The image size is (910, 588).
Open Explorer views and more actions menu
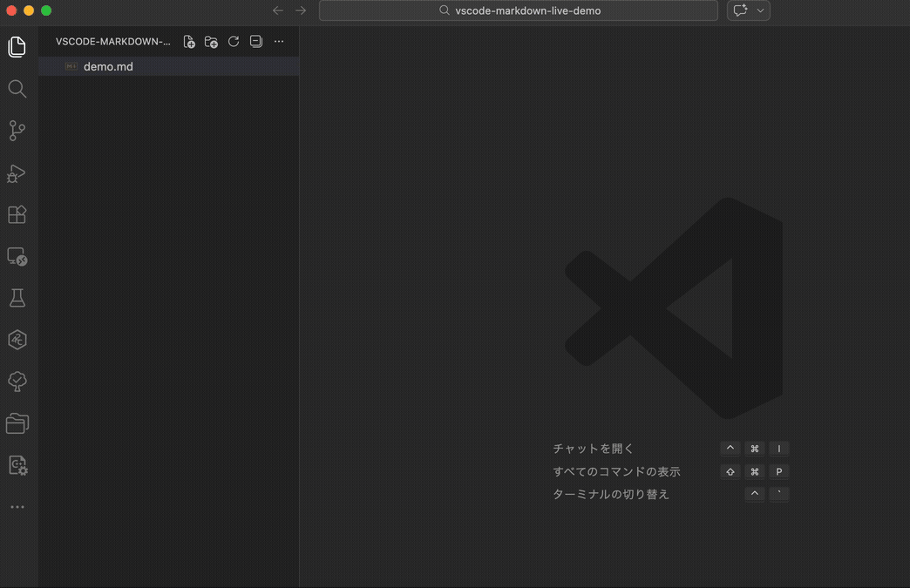[x=279, y=41]
